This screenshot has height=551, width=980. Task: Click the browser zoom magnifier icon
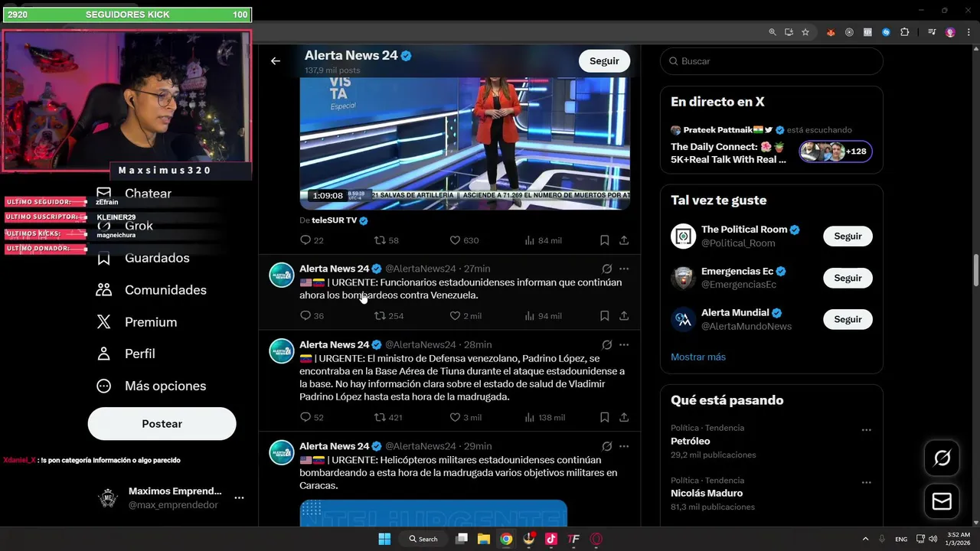(773, 32)
